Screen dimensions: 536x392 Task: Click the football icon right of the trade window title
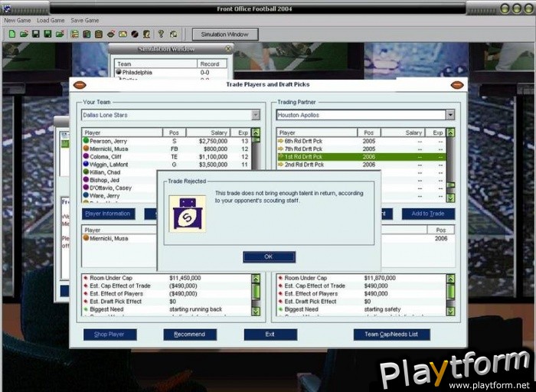tap(457, 85)
